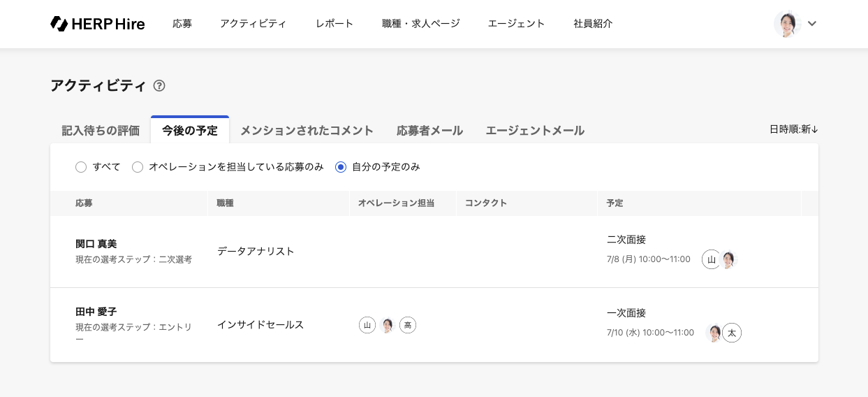Click the 山 avatar in 田中 愛子's operation column
Image resolution: width=868 pixels, height=397 pixels.
pos(367,325)
